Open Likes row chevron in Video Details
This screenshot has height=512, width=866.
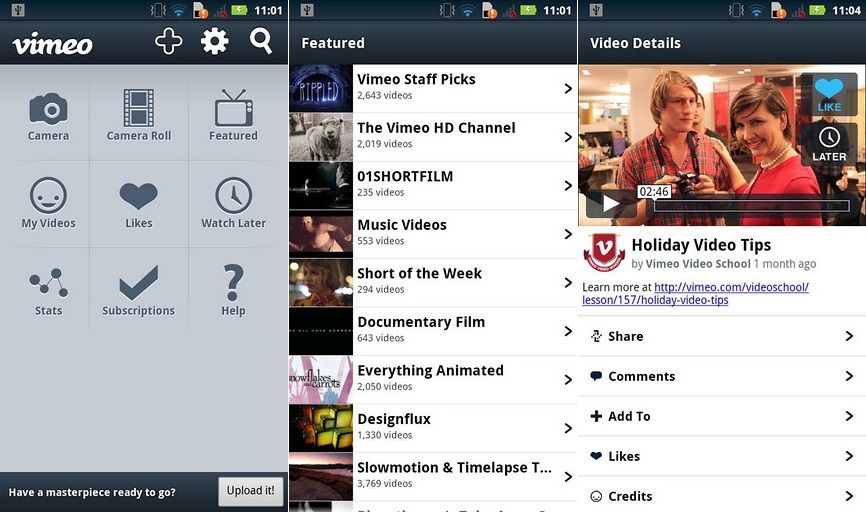[849, 456]
